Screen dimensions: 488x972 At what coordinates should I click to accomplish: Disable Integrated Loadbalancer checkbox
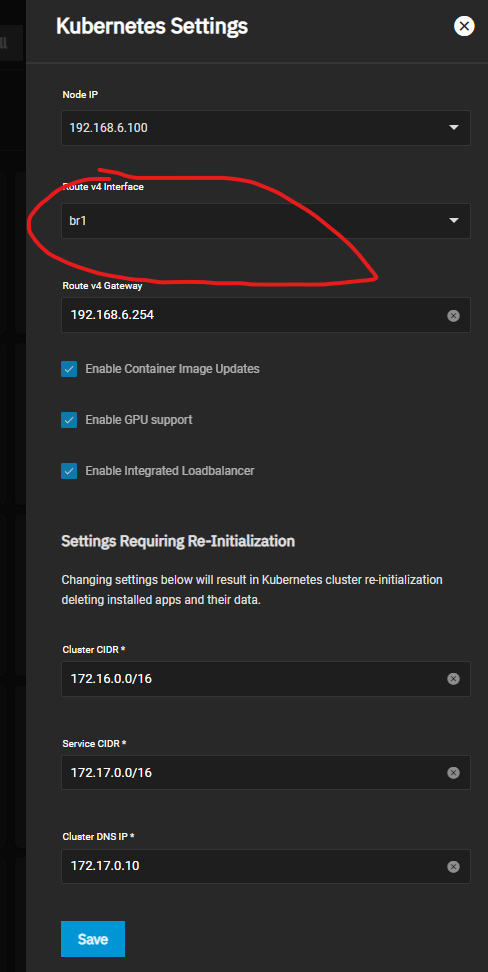click(69, 471)
